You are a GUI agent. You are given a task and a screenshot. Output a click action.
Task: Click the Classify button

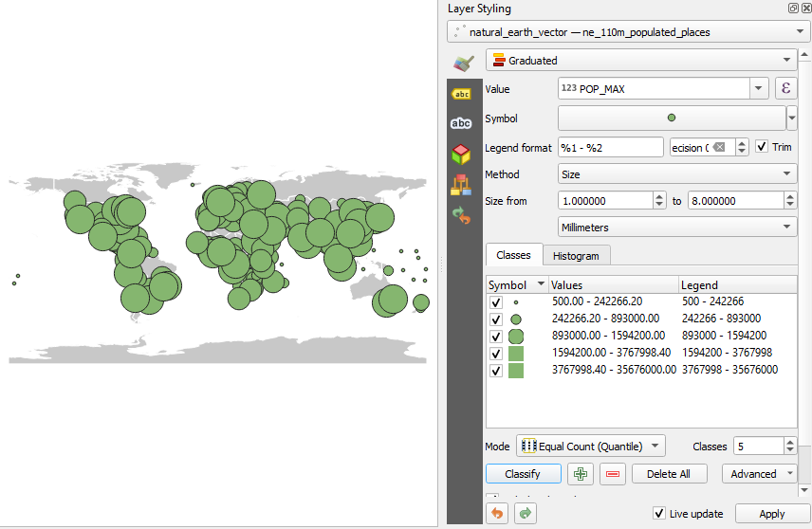523,474
